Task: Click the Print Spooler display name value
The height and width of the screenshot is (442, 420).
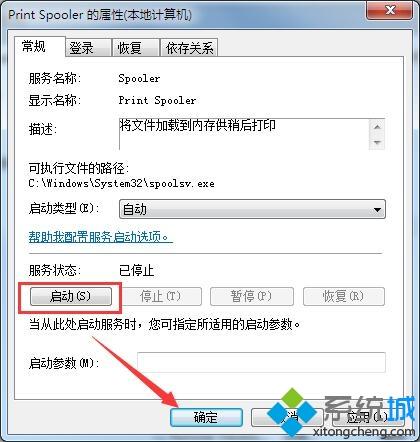Action: 157,100
